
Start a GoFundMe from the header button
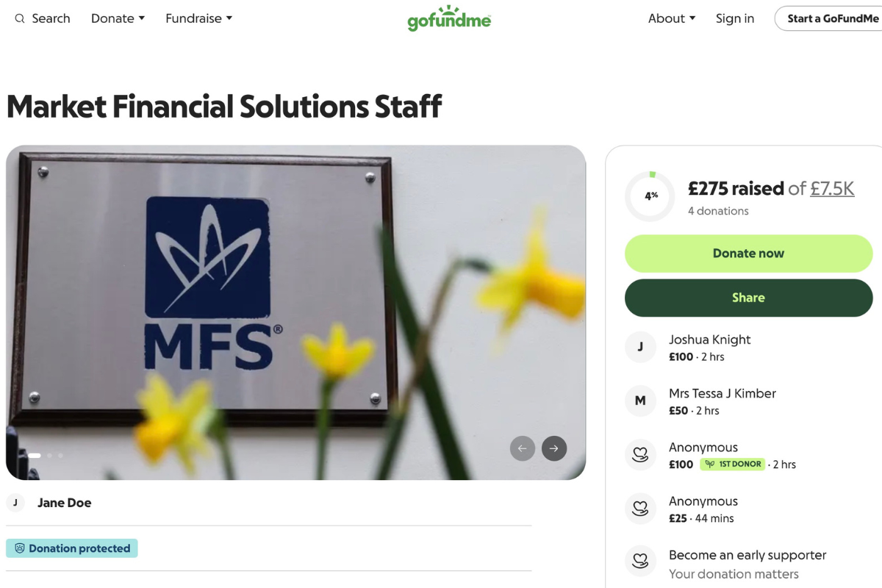click(x=829, y=18)
